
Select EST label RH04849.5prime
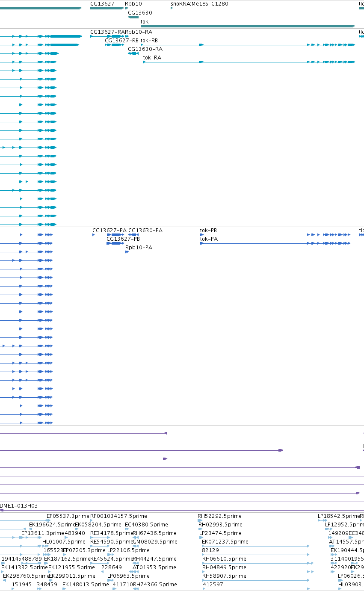coord(224,567)
